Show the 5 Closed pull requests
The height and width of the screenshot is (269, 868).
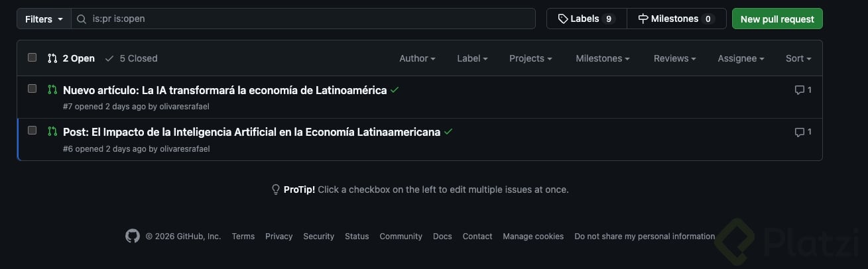[x=131, y=58]
